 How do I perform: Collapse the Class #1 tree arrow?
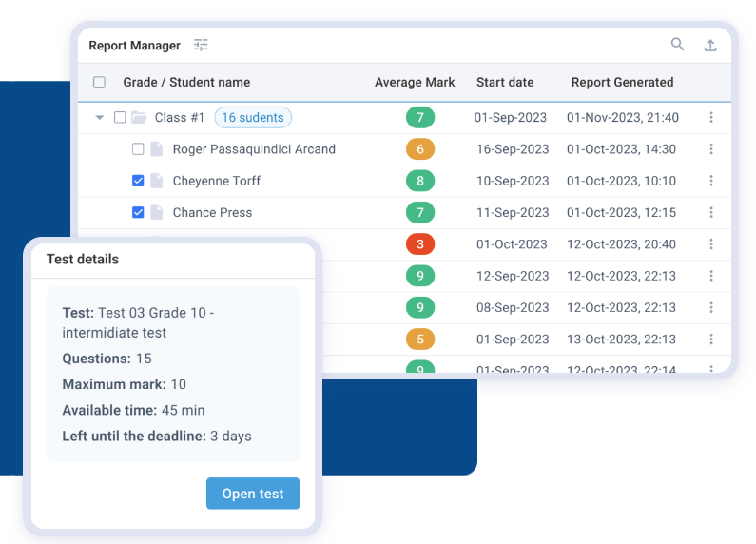coord(100,118)
